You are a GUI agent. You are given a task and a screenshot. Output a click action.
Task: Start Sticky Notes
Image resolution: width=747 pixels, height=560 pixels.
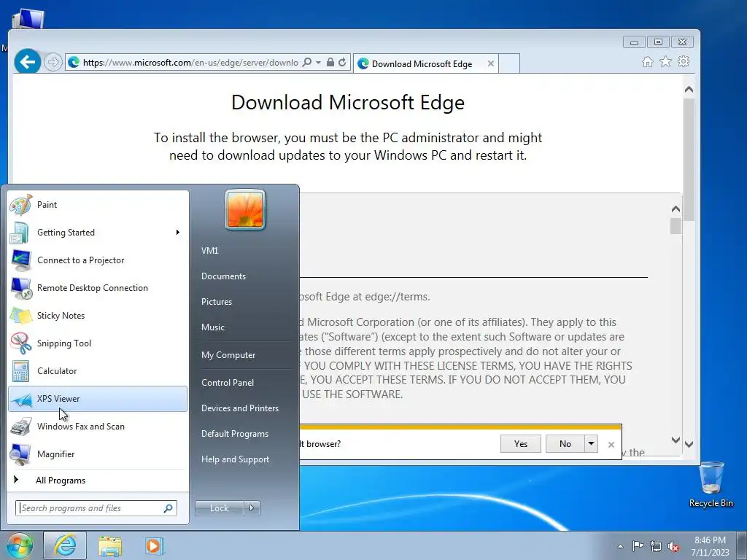pyautogui.click(x=98, y=315)
